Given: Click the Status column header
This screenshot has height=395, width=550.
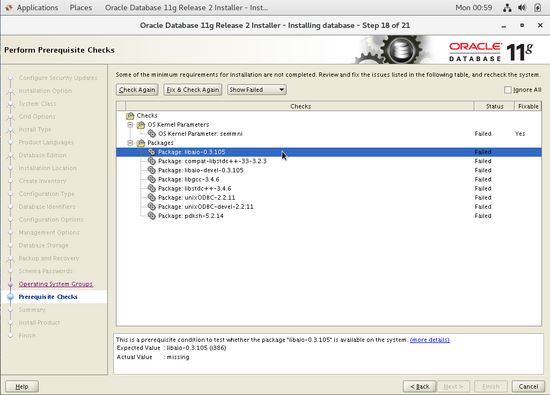Looking at the screenshot, I should point(494,106).
